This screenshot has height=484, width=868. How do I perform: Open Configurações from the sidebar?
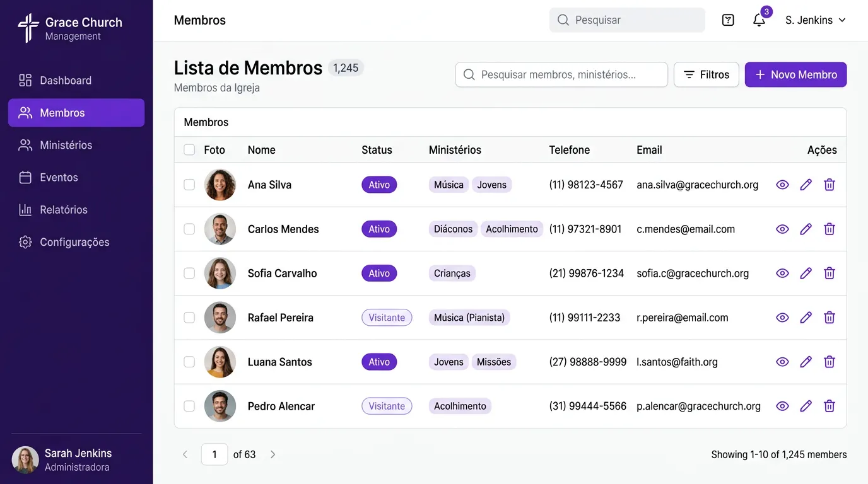pos(74,241)
